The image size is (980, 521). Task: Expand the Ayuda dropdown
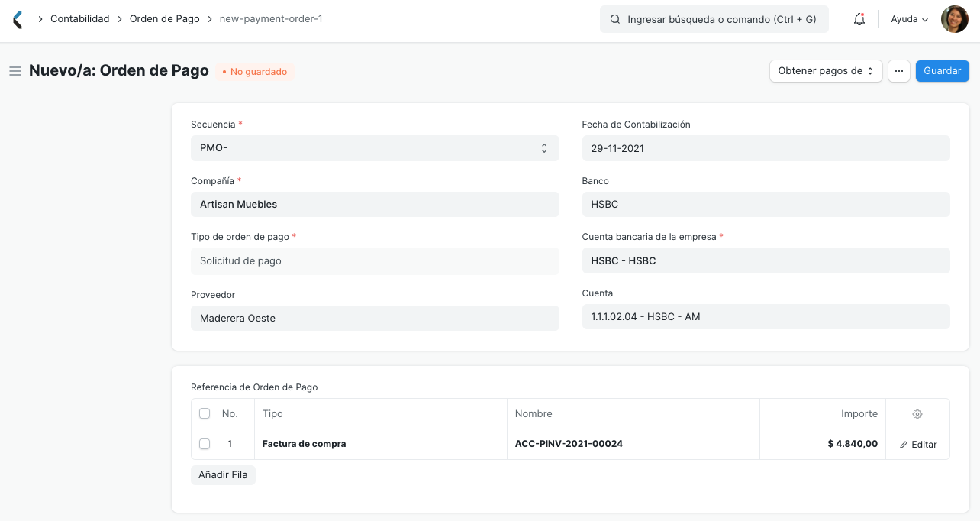pyautogui.click(x=908, y=18)
